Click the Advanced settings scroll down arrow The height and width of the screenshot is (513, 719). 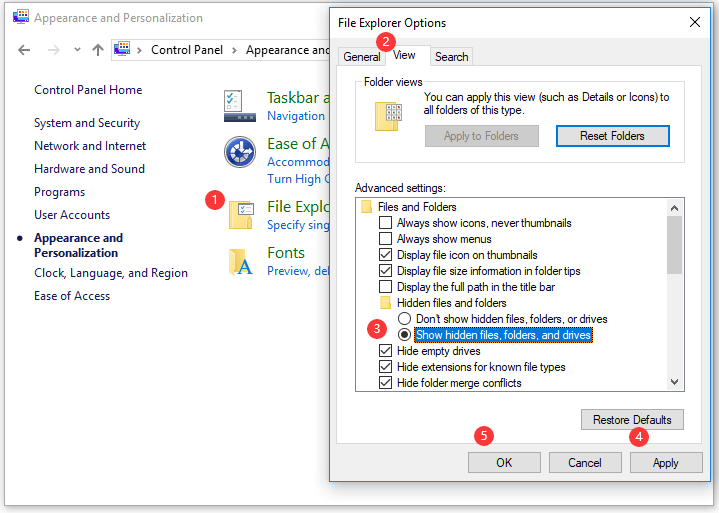pos(674,382)
